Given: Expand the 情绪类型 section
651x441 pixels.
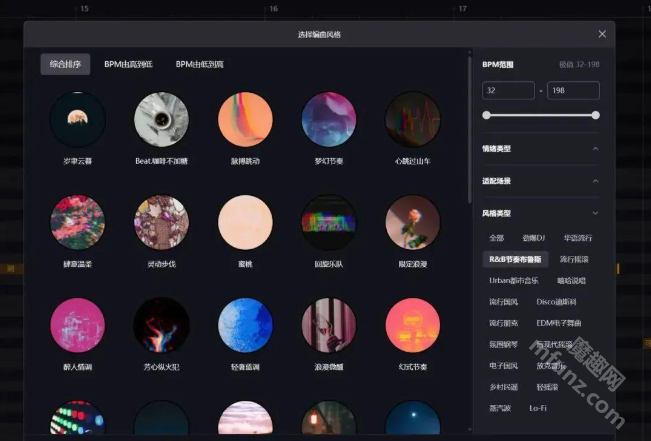Looking at the screenshot, I should point(596,149).
